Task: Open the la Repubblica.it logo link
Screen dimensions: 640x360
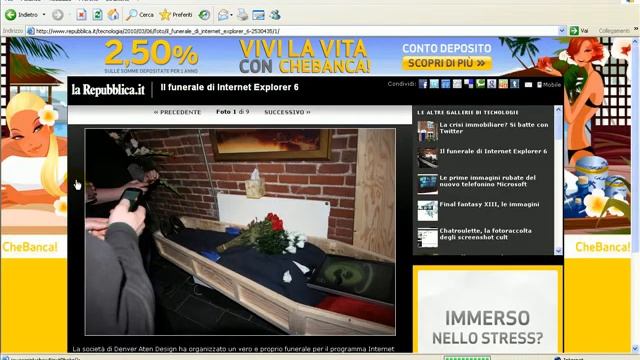Action: (108, 89)
